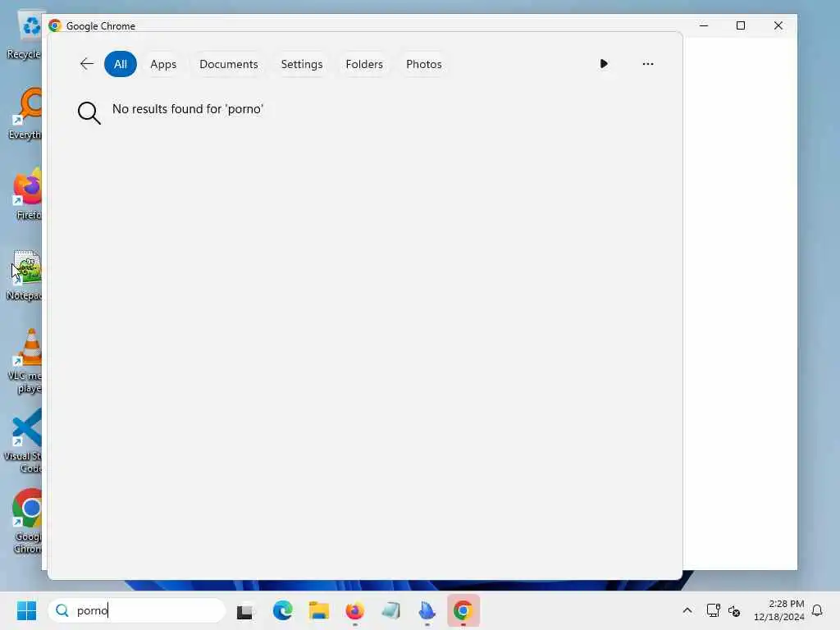The width and height of the screenshot is (840, 630).
Task: Select the Visual Studio Code shortcut
Action: point(25,441)
